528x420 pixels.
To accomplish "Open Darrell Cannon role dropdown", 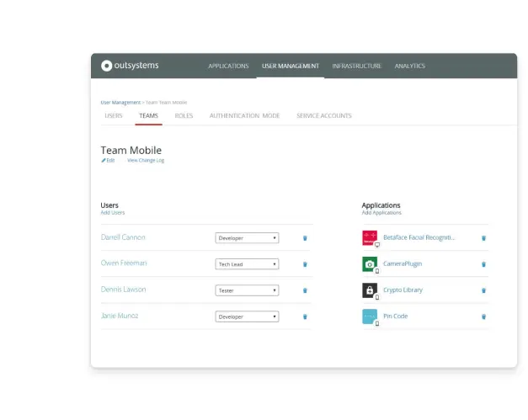I will 247,238.
